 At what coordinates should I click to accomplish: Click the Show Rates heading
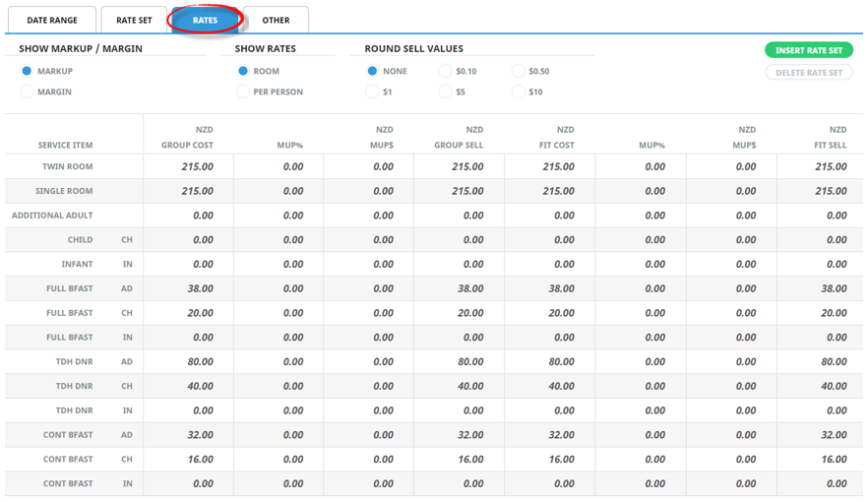(x=265, y=48)
